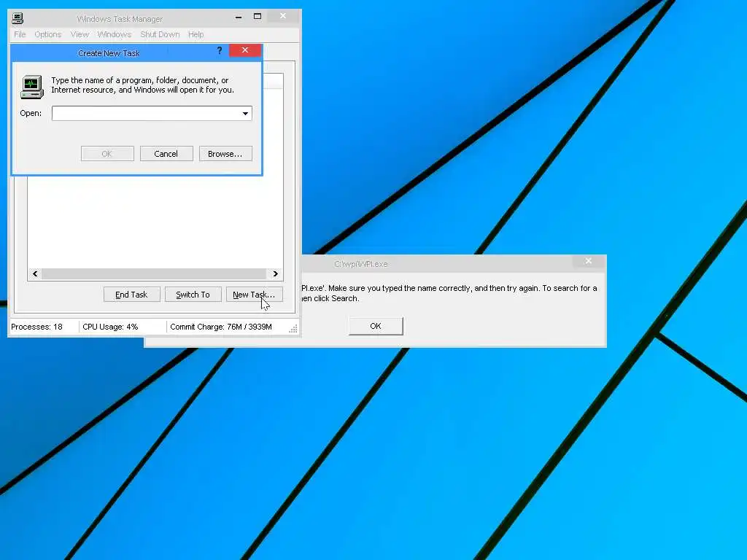Maximize the Windows Task Manager window
The image size is (747, 560).
point(258,17)
